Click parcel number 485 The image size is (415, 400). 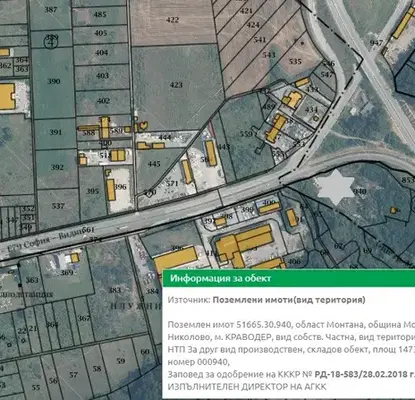pyautogui.click(x=100, y=14)
